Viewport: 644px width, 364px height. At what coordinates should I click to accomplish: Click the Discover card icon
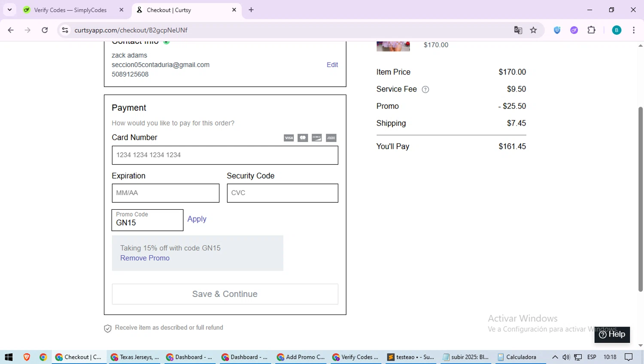coord(317,138)
